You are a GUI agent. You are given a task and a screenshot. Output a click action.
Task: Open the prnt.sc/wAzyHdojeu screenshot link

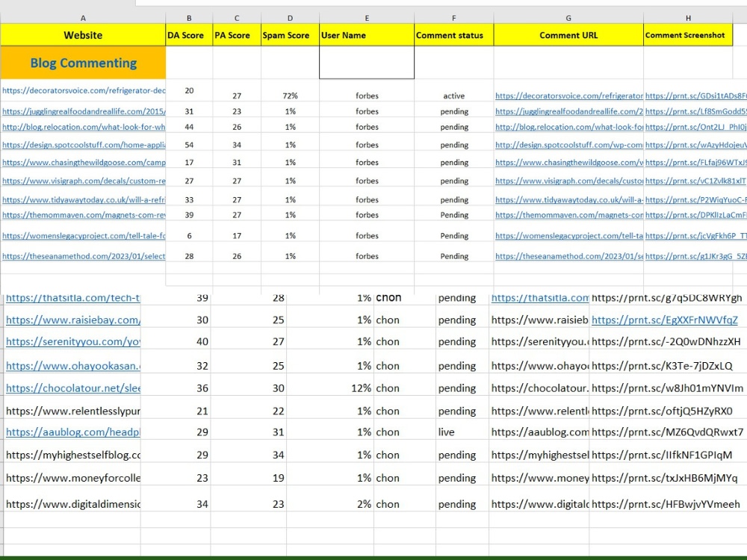(x=696, y=145)
